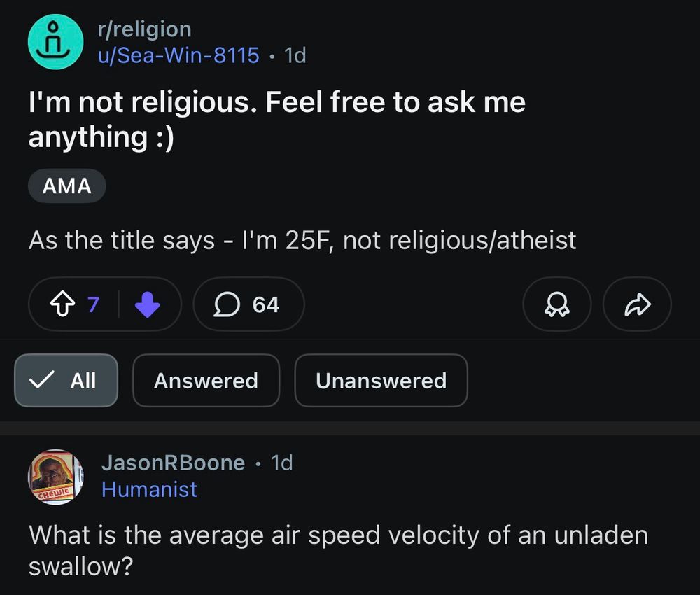Open JasonRBoone's profile avatar
700x595 pixels.
(x=55, y=477)
